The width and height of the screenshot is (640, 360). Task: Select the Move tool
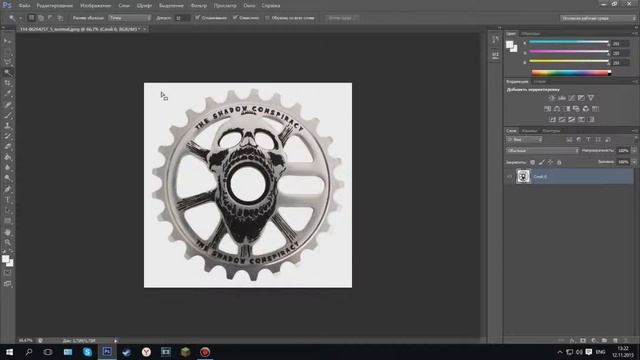click(7, 41)
